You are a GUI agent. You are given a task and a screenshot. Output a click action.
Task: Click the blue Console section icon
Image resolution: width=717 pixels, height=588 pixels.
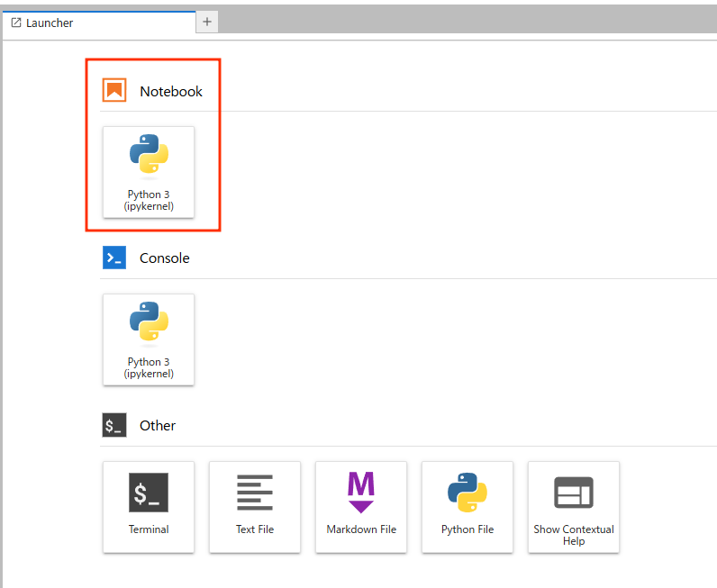pyautogui.click(x=114, y=258)
